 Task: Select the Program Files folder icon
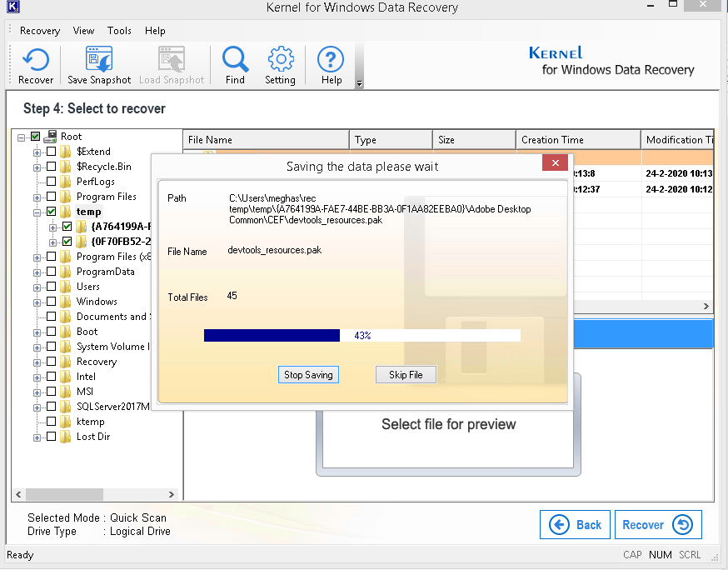[66, 197]
